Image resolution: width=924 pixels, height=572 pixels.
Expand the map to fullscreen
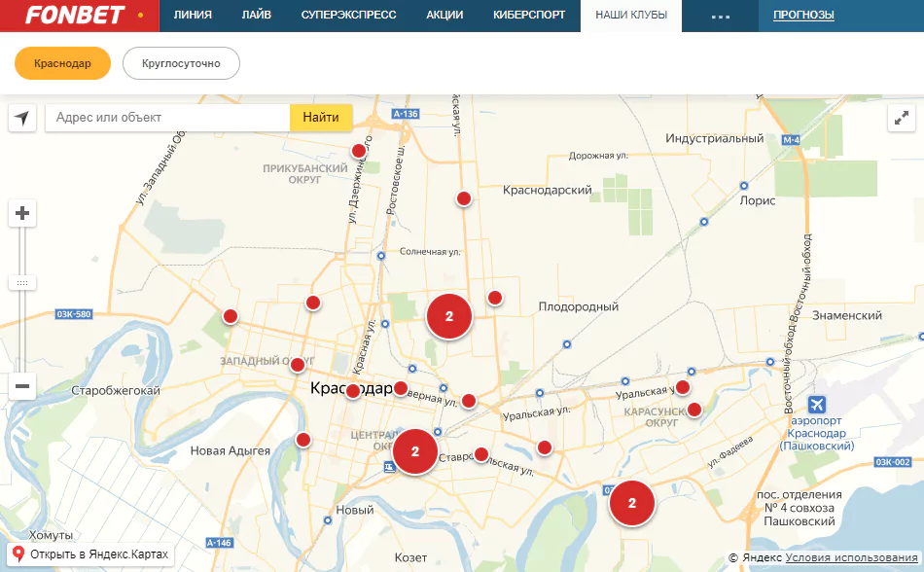pos(901,118)
